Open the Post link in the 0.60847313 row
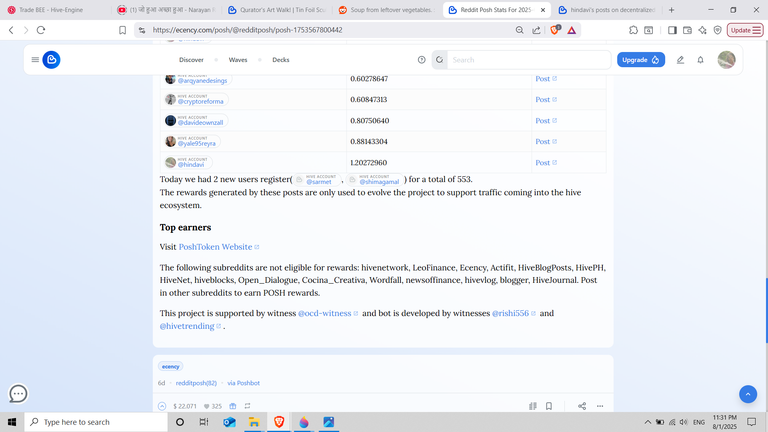 546,99
